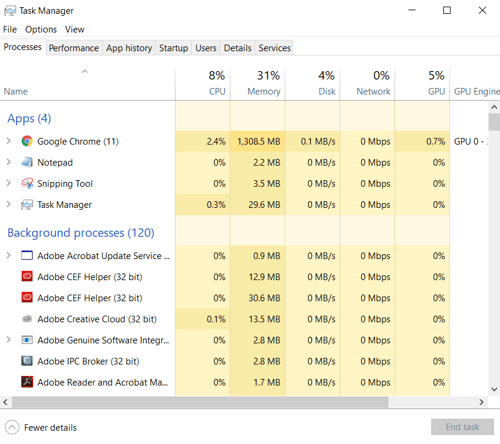This screenshot has width=500, height=444.
Task: Click the End task button
Action: [x=462, y=427]
